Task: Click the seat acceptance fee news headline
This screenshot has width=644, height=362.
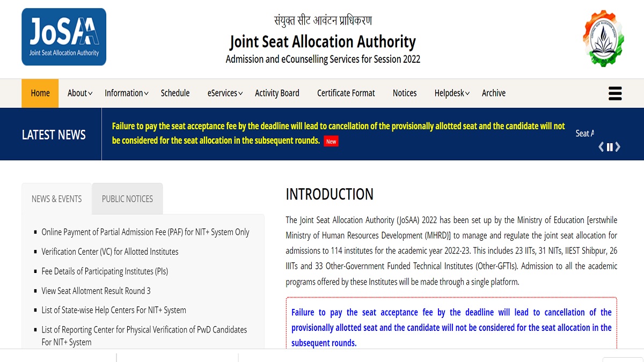Action: [338, 127]
